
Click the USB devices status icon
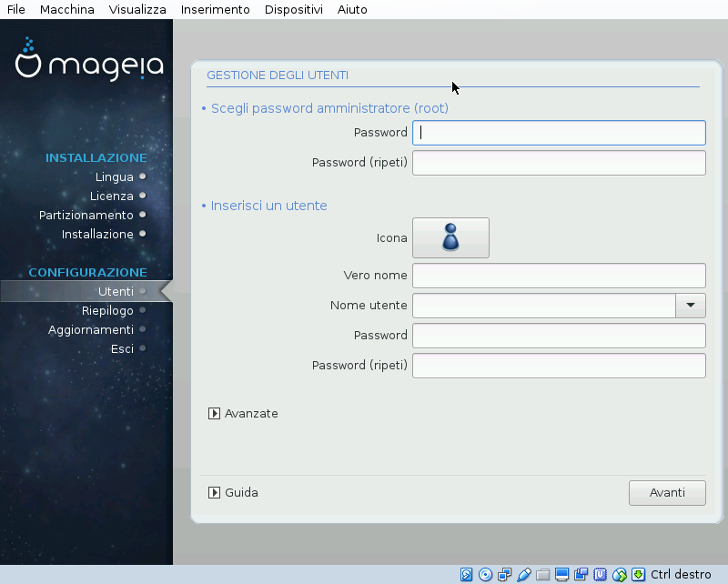524,575
